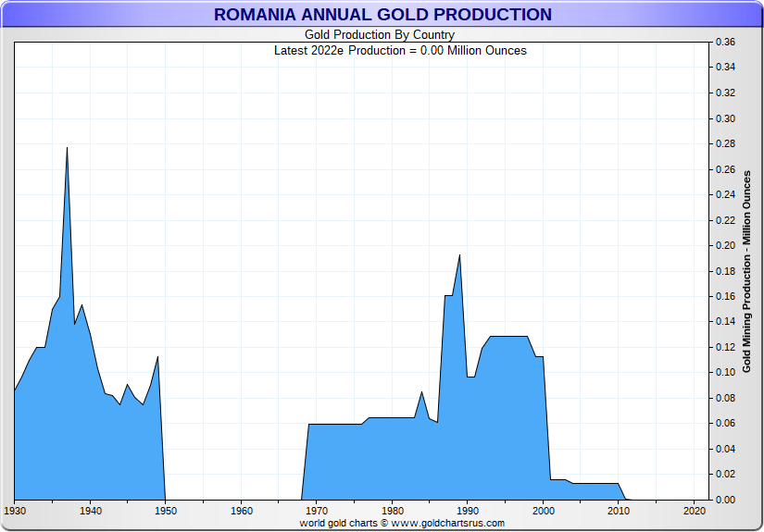Viewport: 764px width, 532px height.
Task: Click the chart title Romania Annual Gold Production
Action: click(382, 15)
